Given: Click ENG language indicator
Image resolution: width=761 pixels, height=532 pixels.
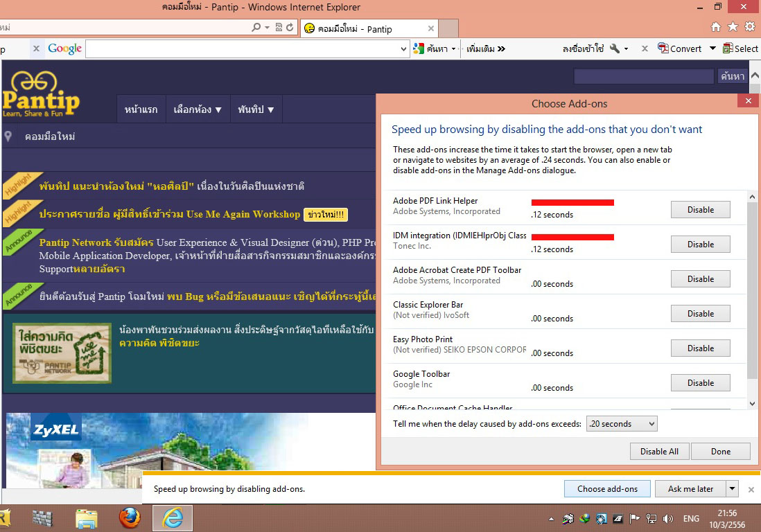Looking at the screenshot, I should (691, 518).
